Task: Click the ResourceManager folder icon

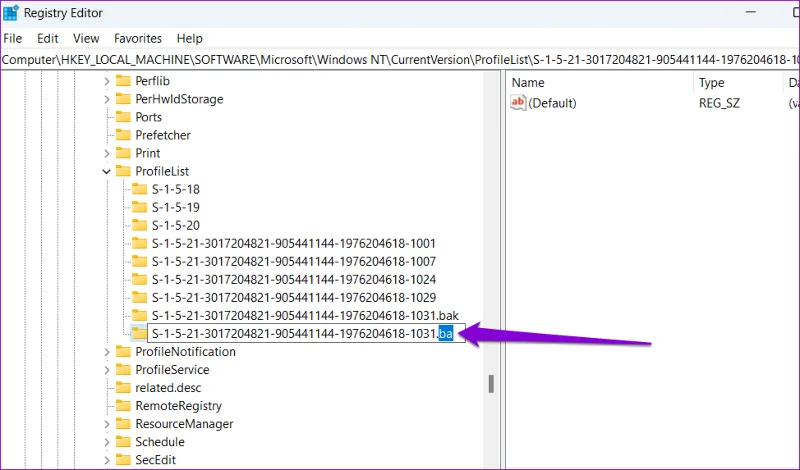Action: point(123,424)
